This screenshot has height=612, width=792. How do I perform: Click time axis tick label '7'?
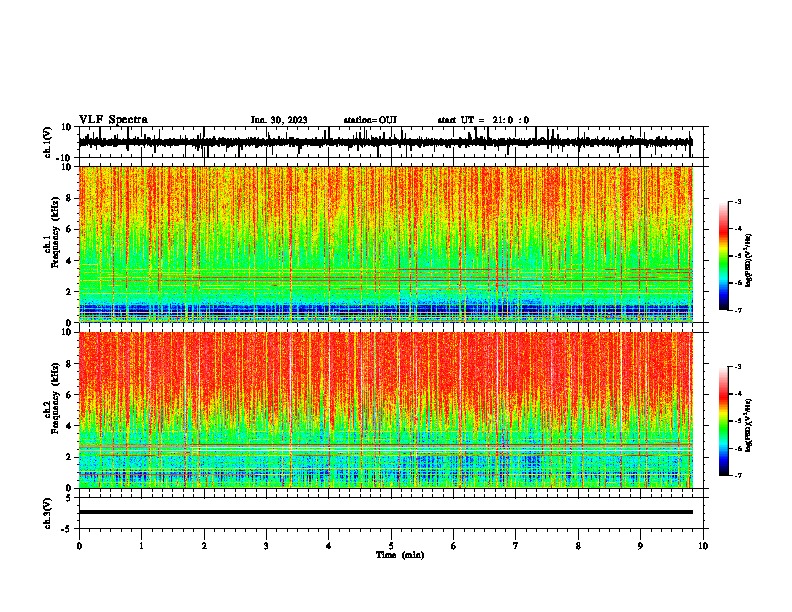(x=516, y=546)
